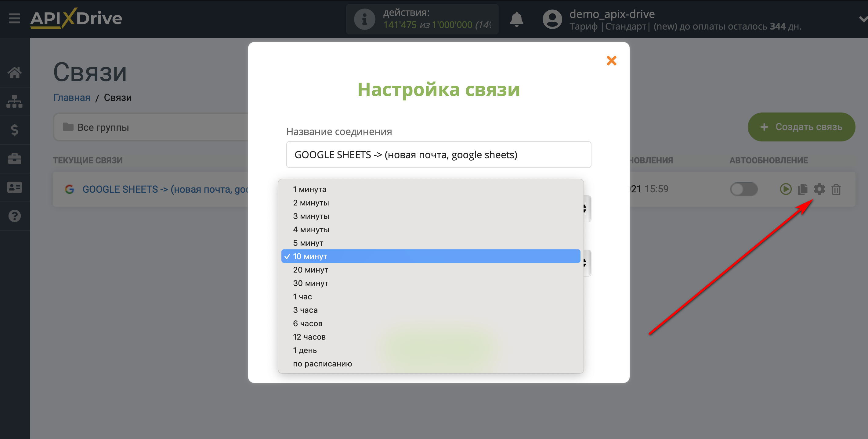Open the notifications bell
Screen dimensions: 868x439
tap(516, 19)
